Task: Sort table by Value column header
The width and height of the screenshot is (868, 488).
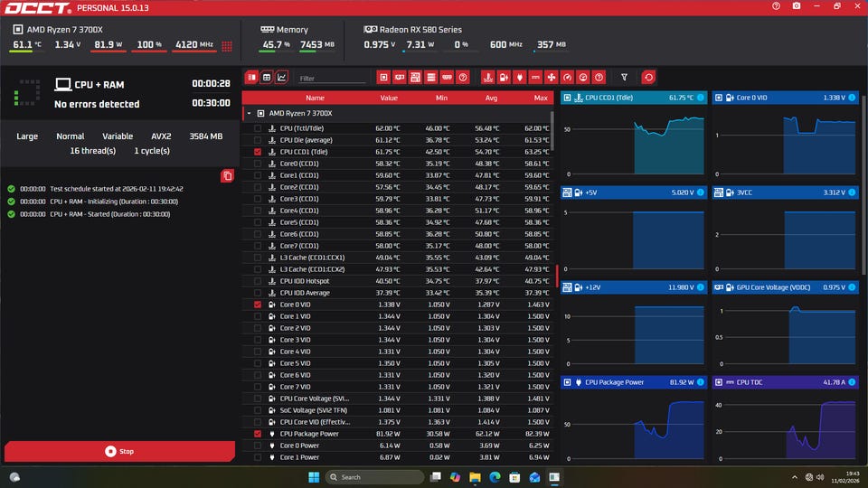Action: click(389, 98)
